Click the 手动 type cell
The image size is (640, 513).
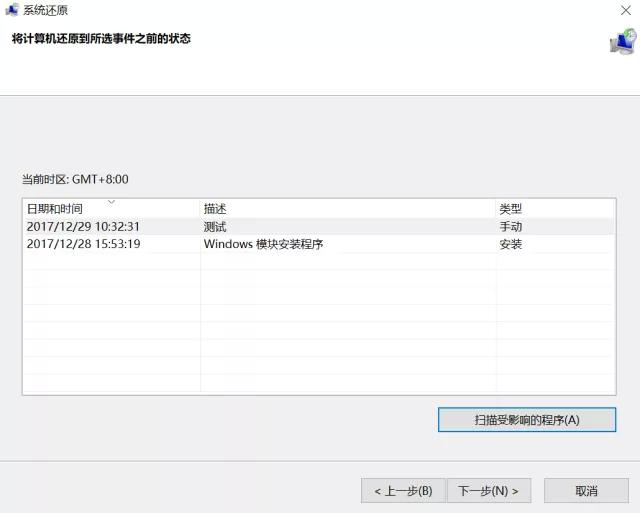[x=511, y=227]
